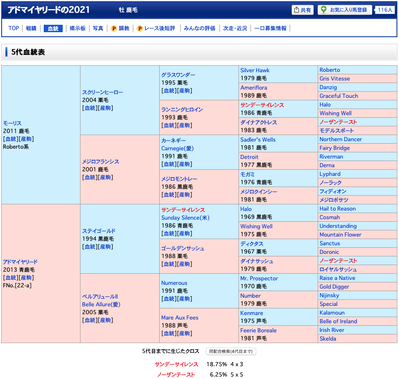The height and width of the screenshot is (379, 399).
Task: Click ベルアリュールII horse link
Action: coord(100,296)
